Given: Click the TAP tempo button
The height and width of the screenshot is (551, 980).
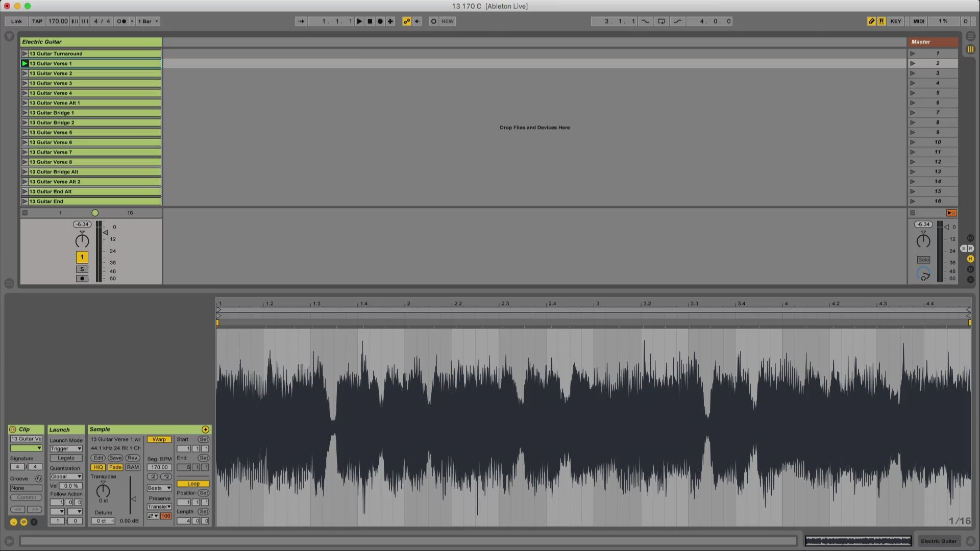Looking at the screenshot, I should [x=37, y=21].
